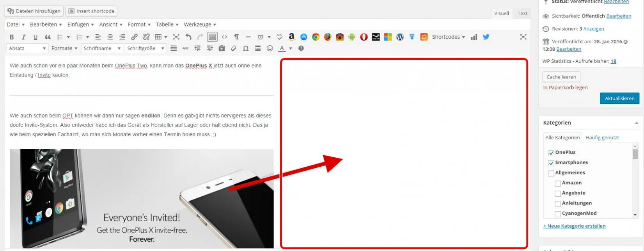Open the Absatz paragraph format dropdown
644x251 pixels.
click(x=27, y=48)
